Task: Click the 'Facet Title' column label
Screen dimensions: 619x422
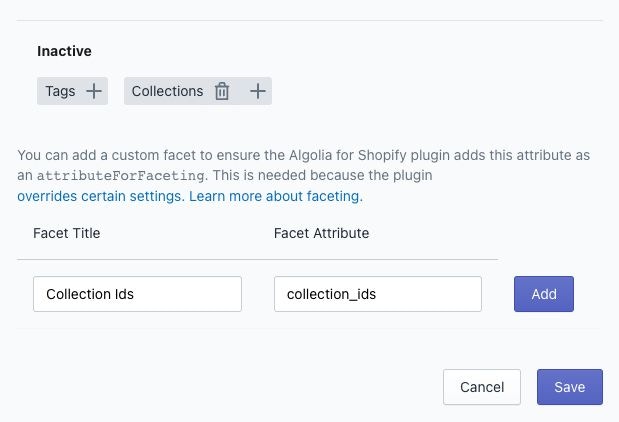Action: tap(66, 233)
